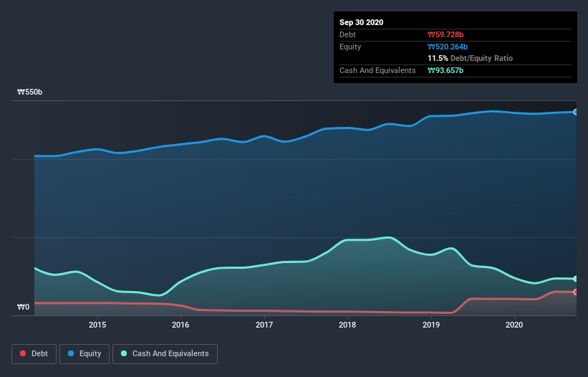The height and width of the screenshot is (377, 588).
Task: Click the Equity label in the tooltip
Action: (x=350, y=47)
